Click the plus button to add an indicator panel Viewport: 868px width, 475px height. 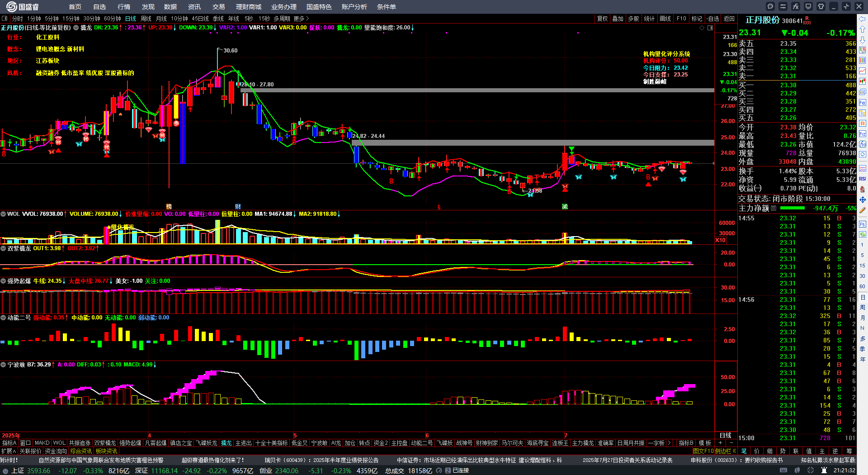[x=721, y=443]
